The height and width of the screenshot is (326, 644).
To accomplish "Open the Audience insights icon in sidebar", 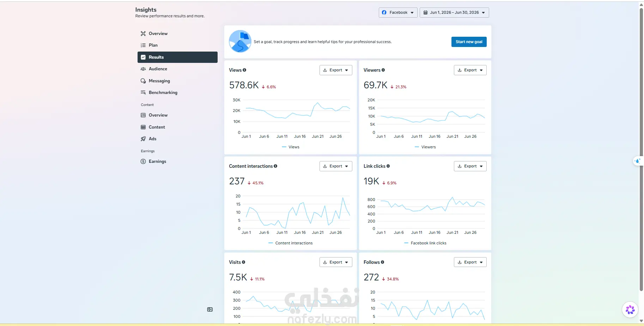I will 143,69.
